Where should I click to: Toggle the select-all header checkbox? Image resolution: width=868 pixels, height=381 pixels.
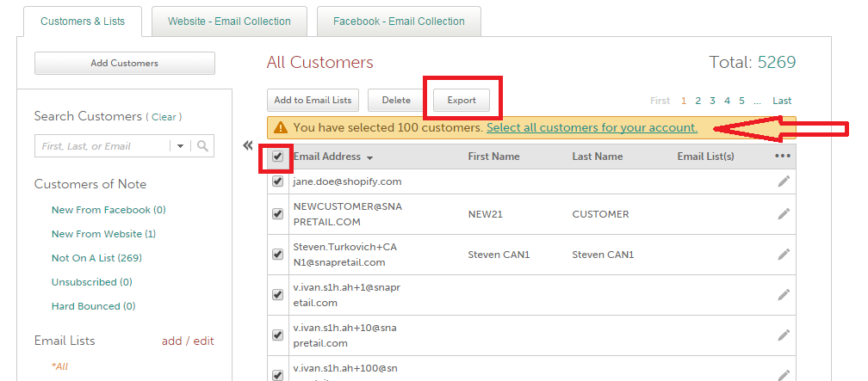pos(277,157)
